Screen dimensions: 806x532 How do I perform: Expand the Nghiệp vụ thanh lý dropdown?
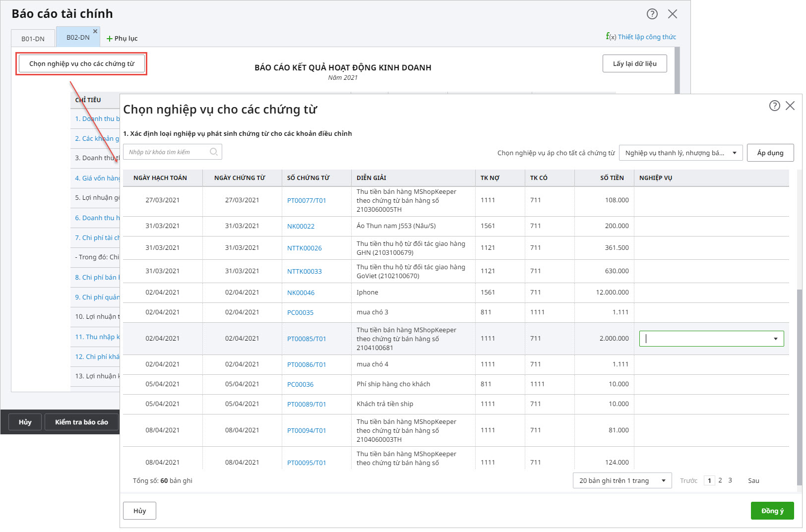pyautogui.click(x=734, y=153)
